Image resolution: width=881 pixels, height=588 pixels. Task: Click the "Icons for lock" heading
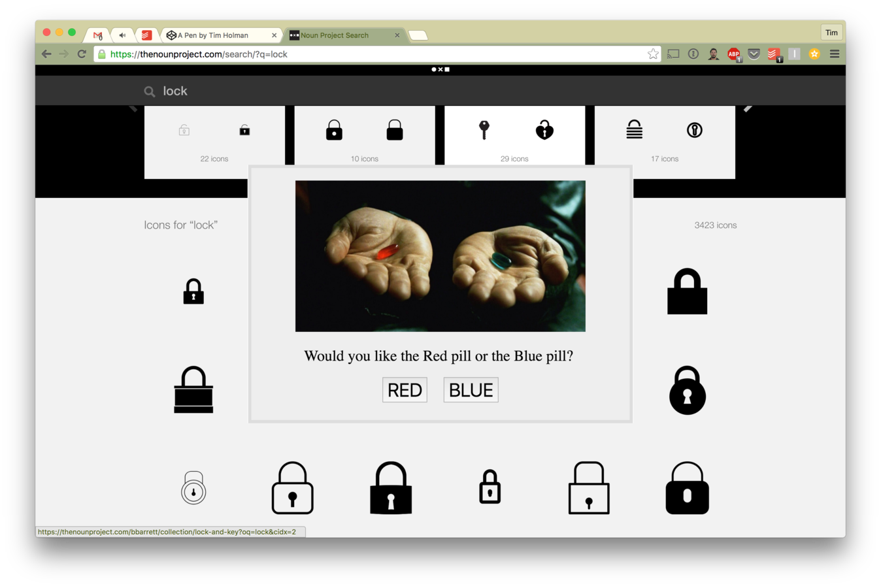pos(180,225)
